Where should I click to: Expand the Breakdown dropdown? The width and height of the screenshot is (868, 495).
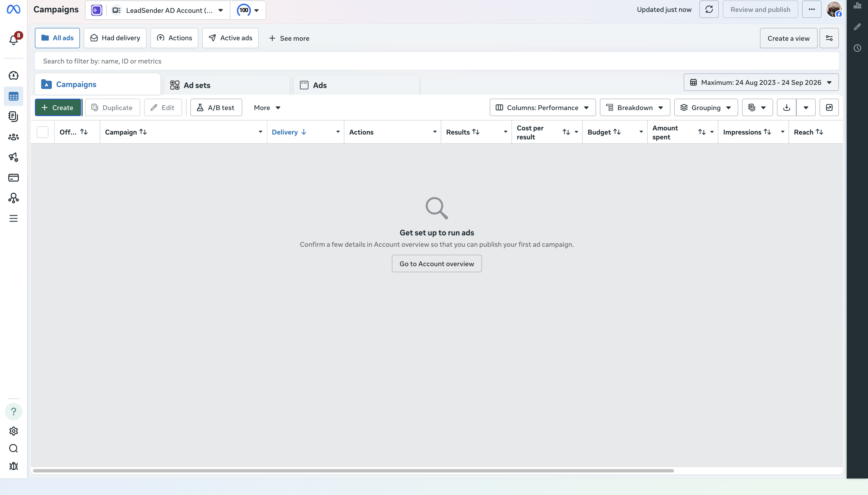click(635, 107)
